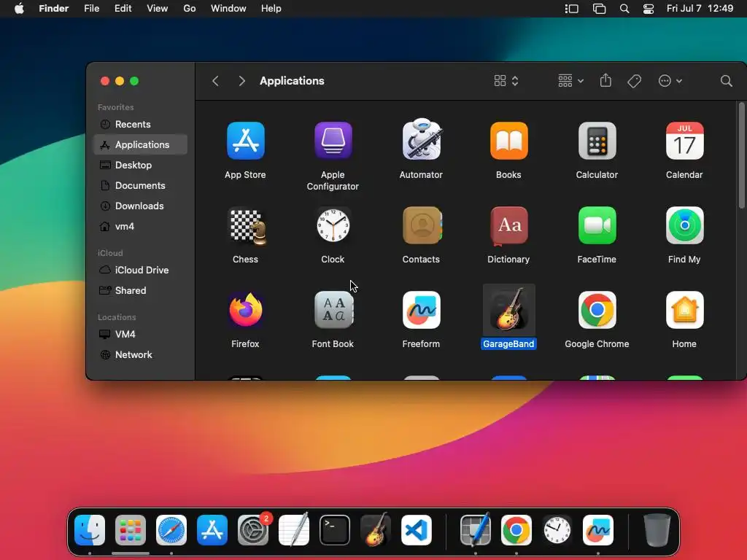Select the Apple Configurator app icon
The height and width of the screenshot is (560, 747).
tap(333, 141)
